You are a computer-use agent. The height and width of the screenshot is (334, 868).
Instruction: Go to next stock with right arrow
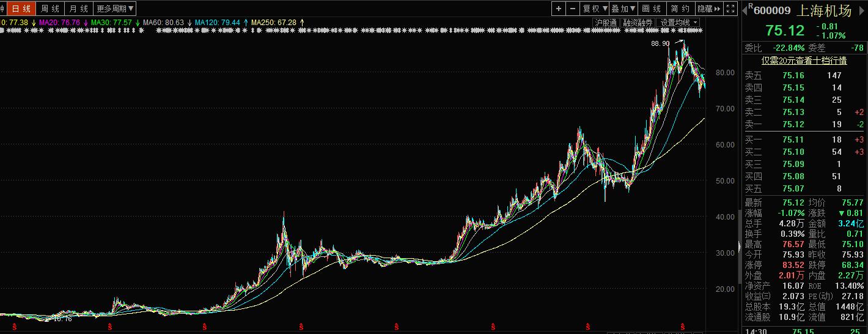coord(862,11)
